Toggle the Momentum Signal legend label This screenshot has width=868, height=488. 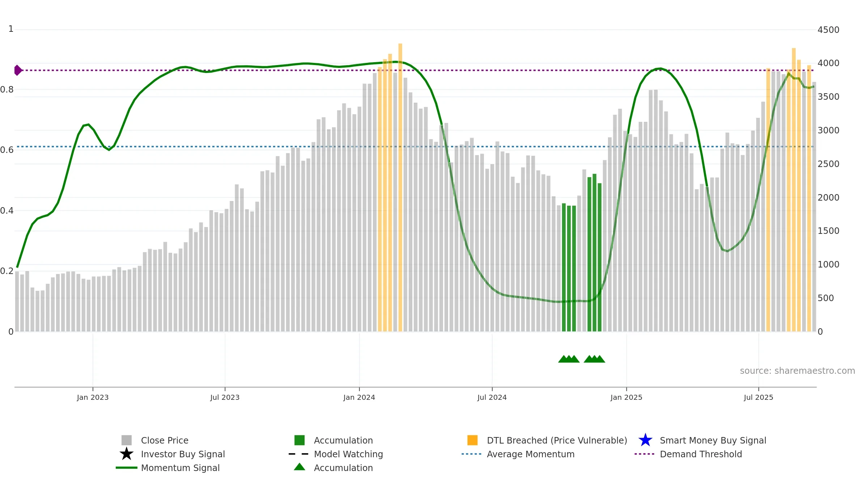point(180,468)
